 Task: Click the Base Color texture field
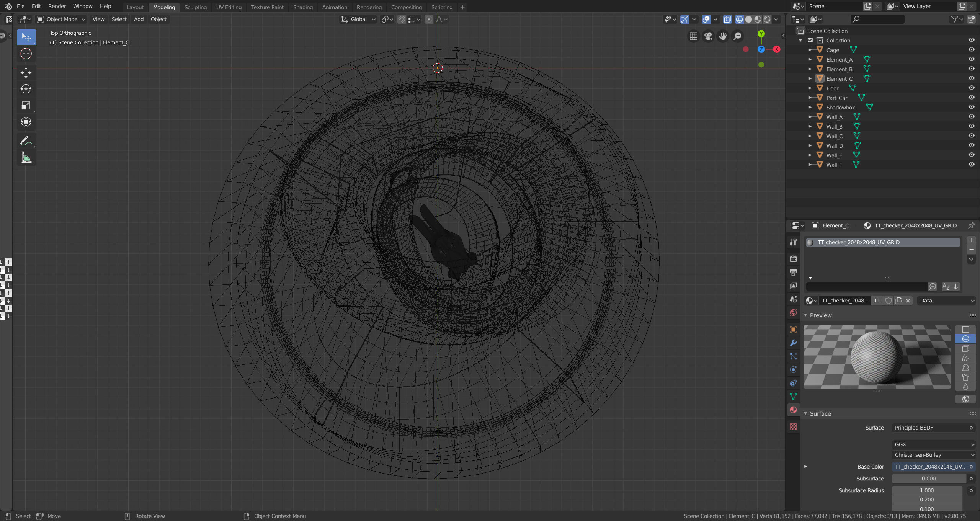click(x=929, y=467)
